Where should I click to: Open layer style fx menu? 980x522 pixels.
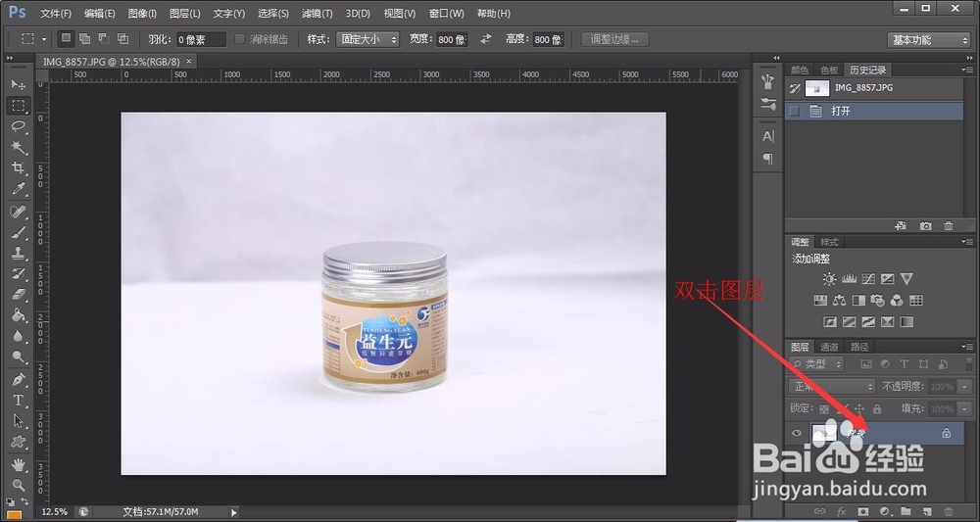841,511
